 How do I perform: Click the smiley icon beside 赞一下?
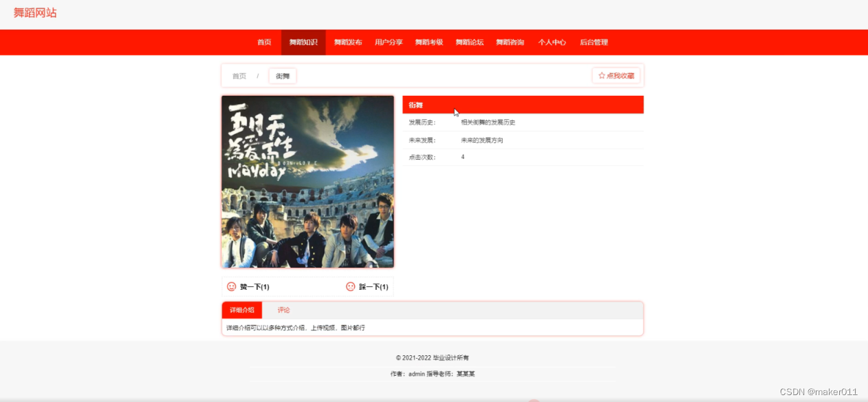[230, 286]
